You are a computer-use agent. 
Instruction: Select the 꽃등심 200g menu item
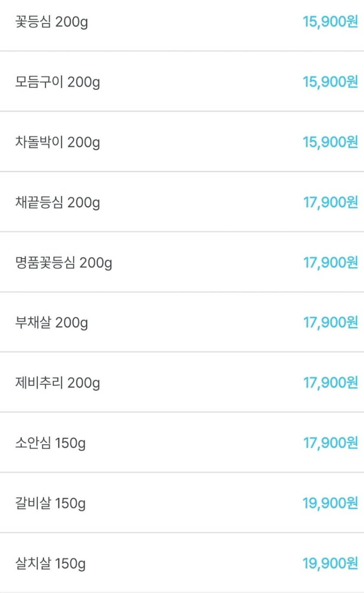coord(51,22)
